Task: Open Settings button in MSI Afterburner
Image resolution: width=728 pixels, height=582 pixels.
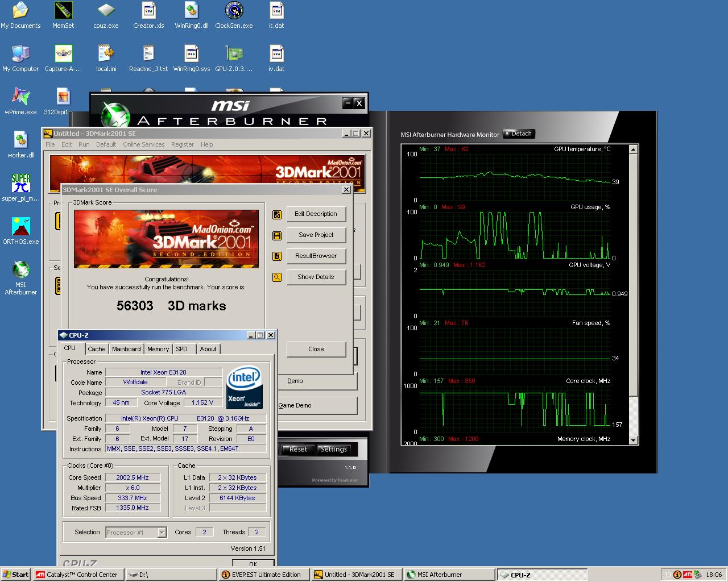Action: click(334, 449)
